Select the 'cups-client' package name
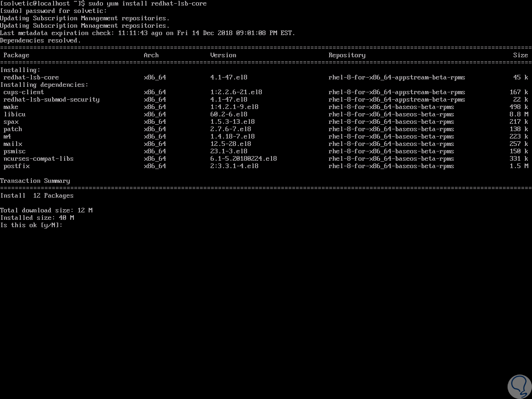 [24, 92]
